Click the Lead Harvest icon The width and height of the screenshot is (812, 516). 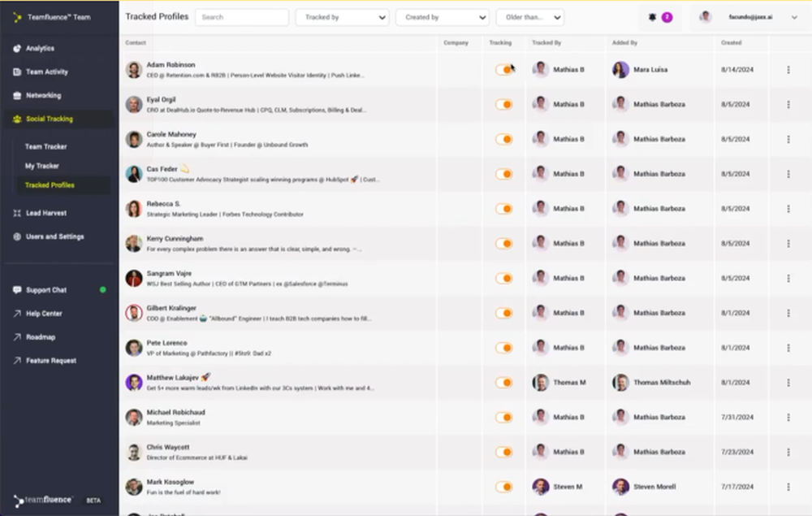(17, 213)
